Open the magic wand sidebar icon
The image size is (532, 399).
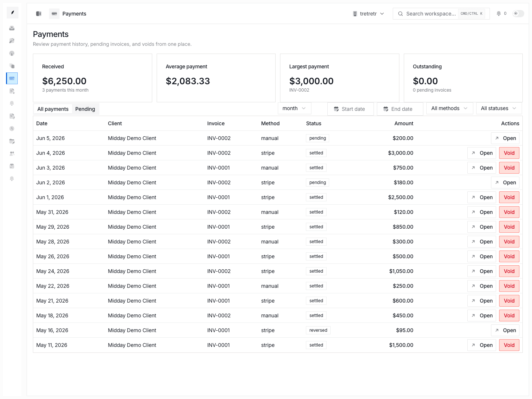coord(12,41)
